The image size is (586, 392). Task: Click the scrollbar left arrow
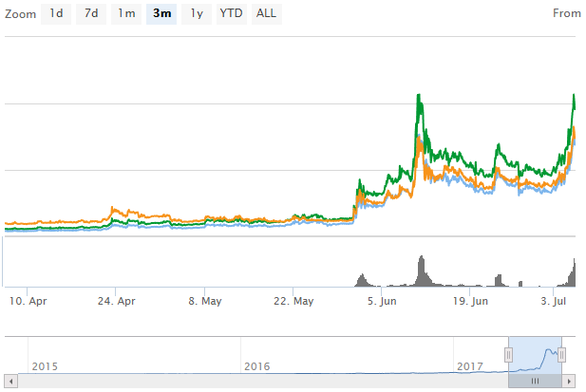click(11, 382)
